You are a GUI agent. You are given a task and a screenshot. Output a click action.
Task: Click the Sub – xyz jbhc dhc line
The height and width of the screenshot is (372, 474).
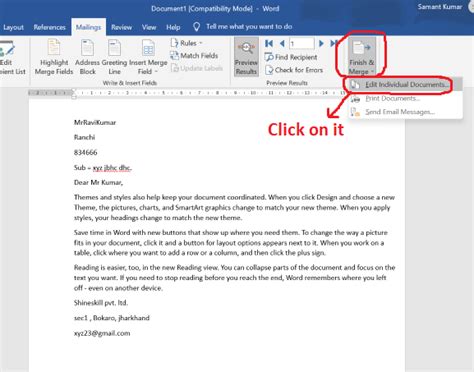103,167
